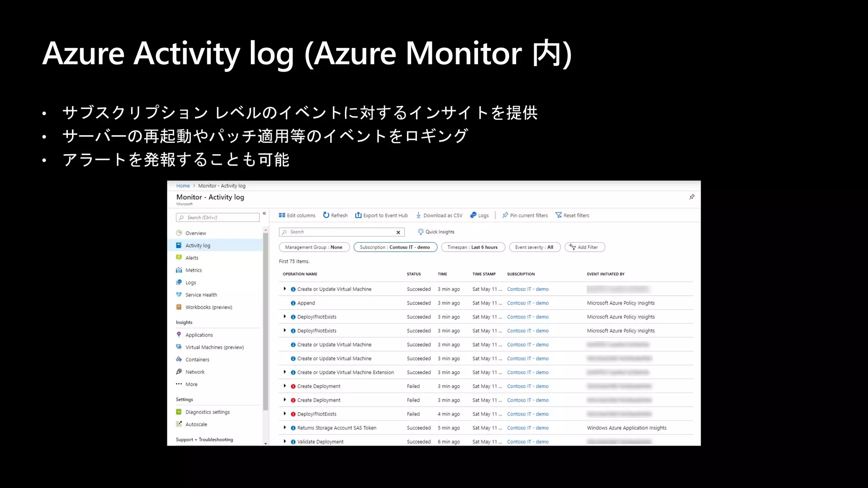The height and width of the screenshot is (488, 868).
Task: Click the sidebar vertical scrollbar
Action: (266, 322)
